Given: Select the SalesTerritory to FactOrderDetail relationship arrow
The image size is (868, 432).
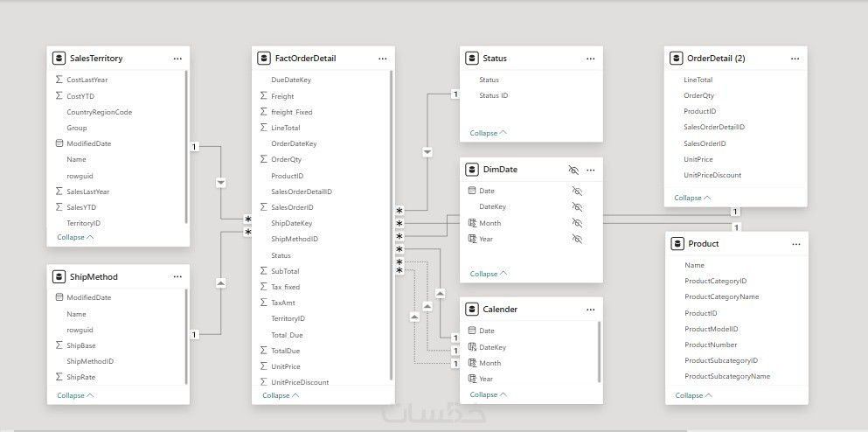Looking at the screenshot, I should (220, 183).
